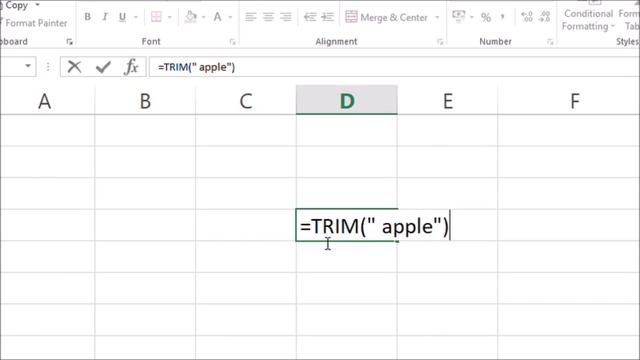Toggle Underline formatting
The height and width of the screenshot is (360, 640).
tap(122, 17)
